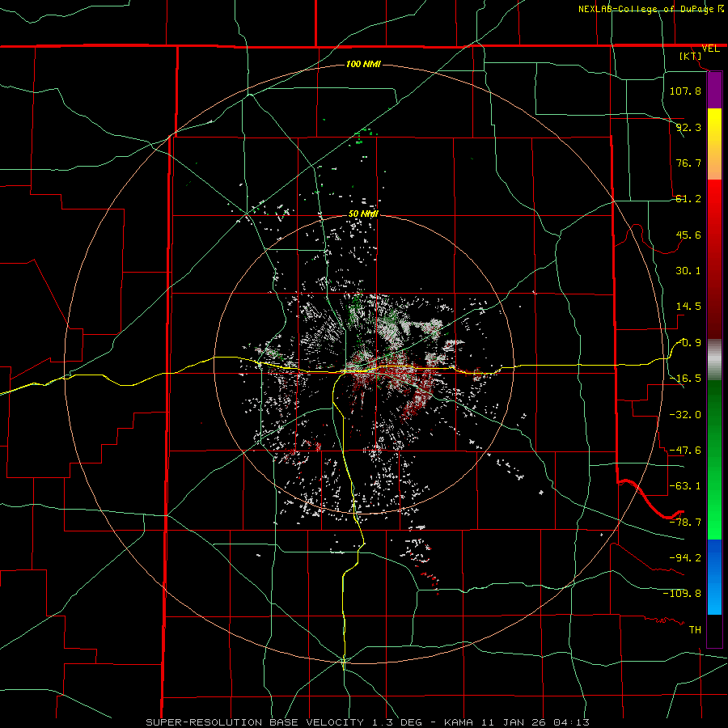Pick the yellow-orange segment of the color bar

click(x=714, y=144)
